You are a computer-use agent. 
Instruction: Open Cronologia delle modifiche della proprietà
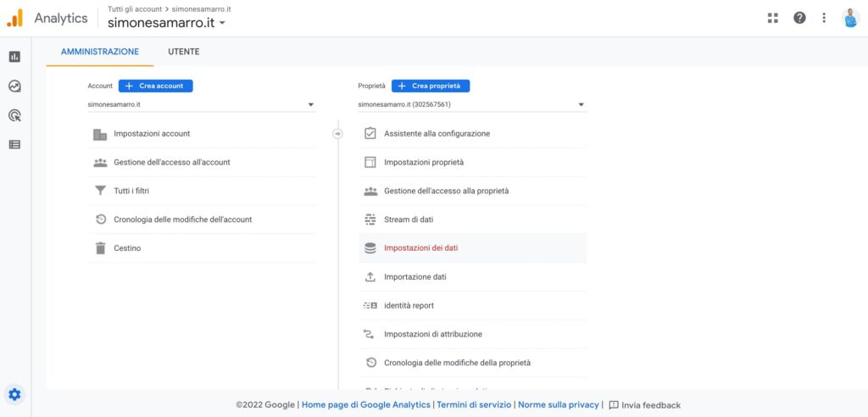(x=473, y=363)
